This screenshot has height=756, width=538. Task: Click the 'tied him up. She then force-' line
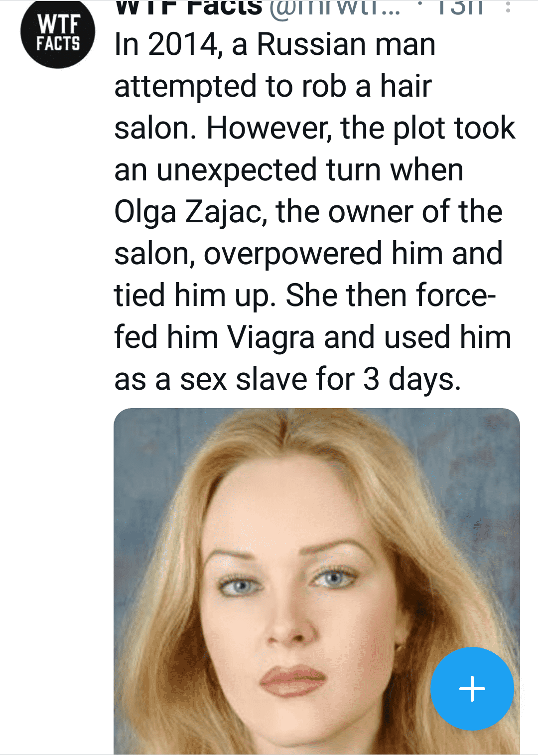coord(305,296)
